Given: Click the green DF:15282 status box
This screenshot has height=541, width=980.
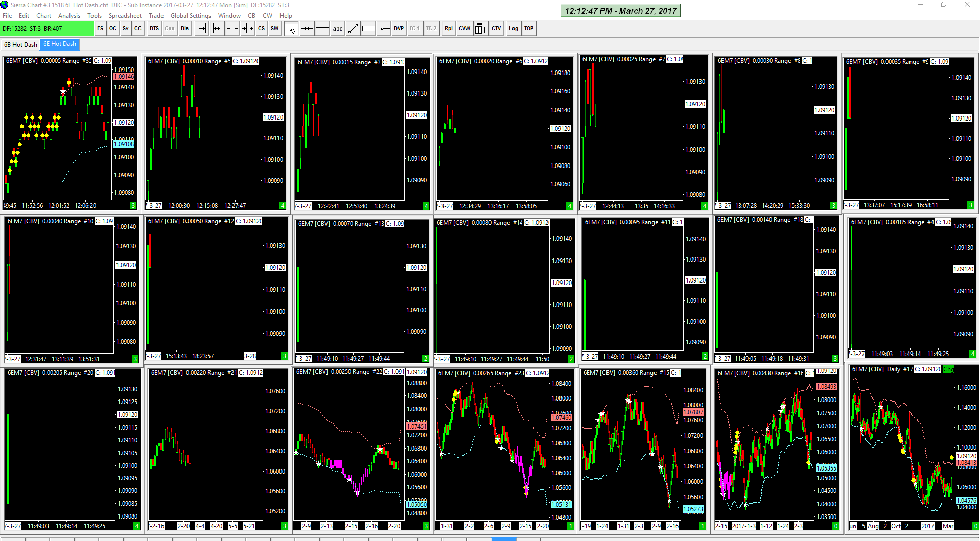Looking at the screenshot, I should pos(47,29).
